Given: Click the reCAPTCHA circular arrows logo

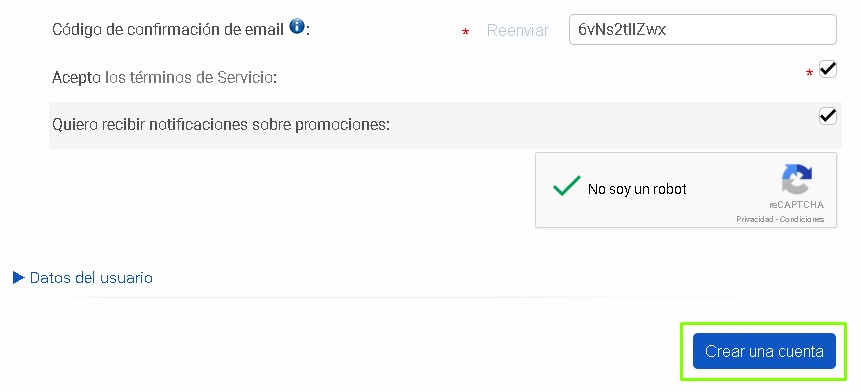Looking at the screenshot, I should tap(797, 180).
